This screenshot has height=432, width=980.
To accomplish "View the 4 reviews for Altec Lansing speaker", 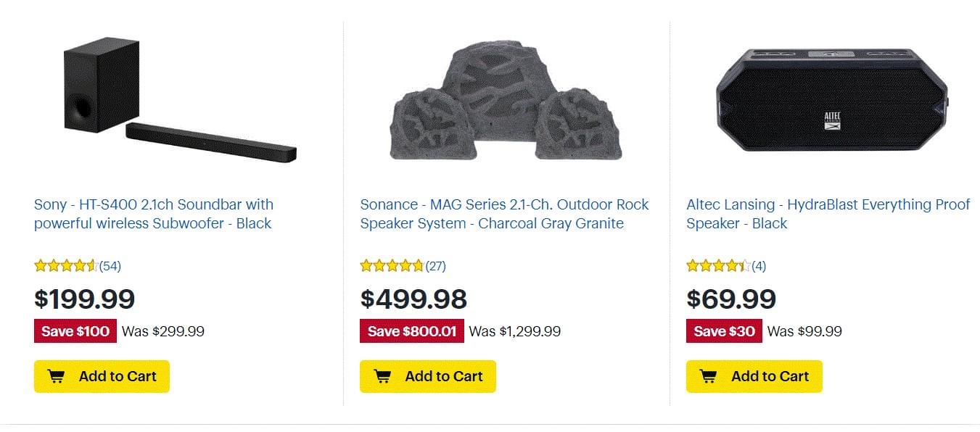I will coord(759,266).
